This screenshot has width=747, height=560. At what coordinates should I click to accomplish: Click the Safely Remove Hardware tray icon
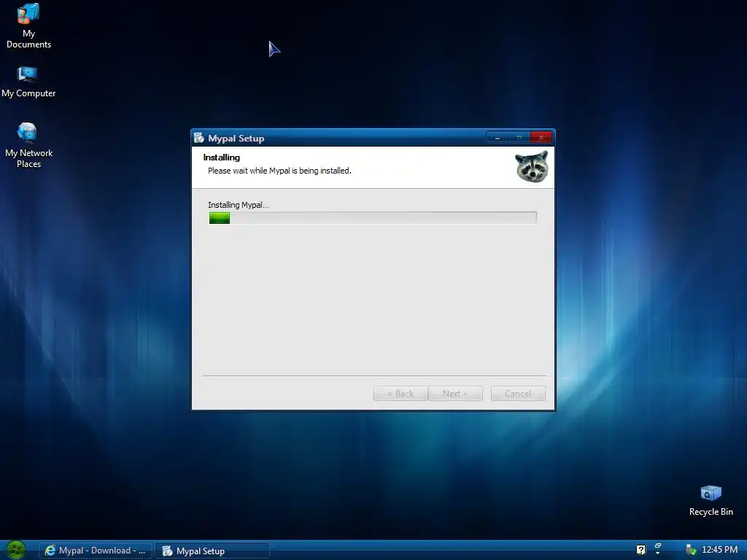tap(691, 550)
